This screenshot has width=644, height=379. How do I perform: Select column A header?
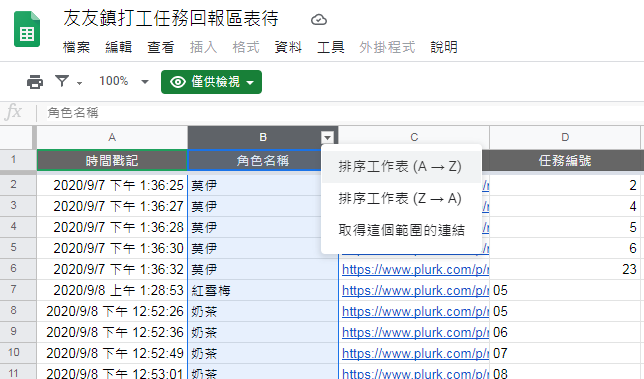pyautogui.click(x=112, y=138)
